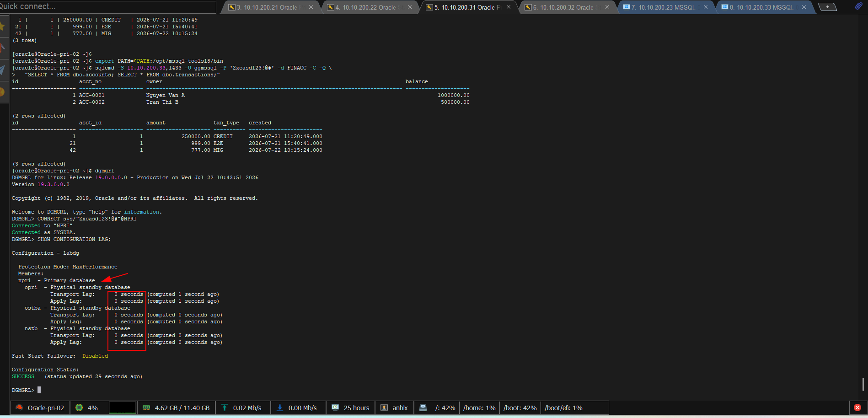The height and width of the screenshot is (418, 868).
Task: Click the star Sessions sidebar icon
Action: pos(3,27)
